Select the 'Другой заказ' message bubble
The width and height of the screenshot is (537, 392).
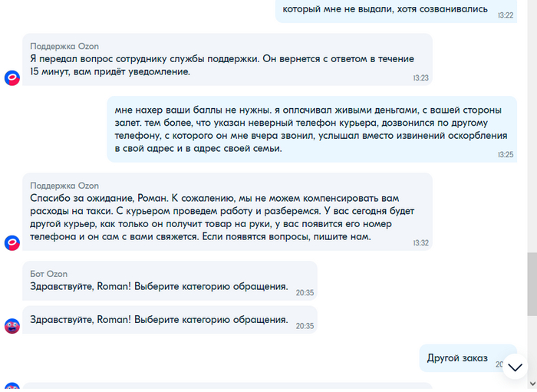click(x=468, y=358)
